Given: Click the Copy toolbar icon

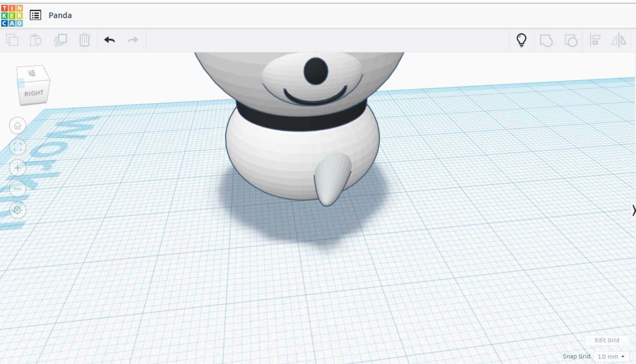Looking at the screenshot, I should pyautogui.click(x=12, y=40).
